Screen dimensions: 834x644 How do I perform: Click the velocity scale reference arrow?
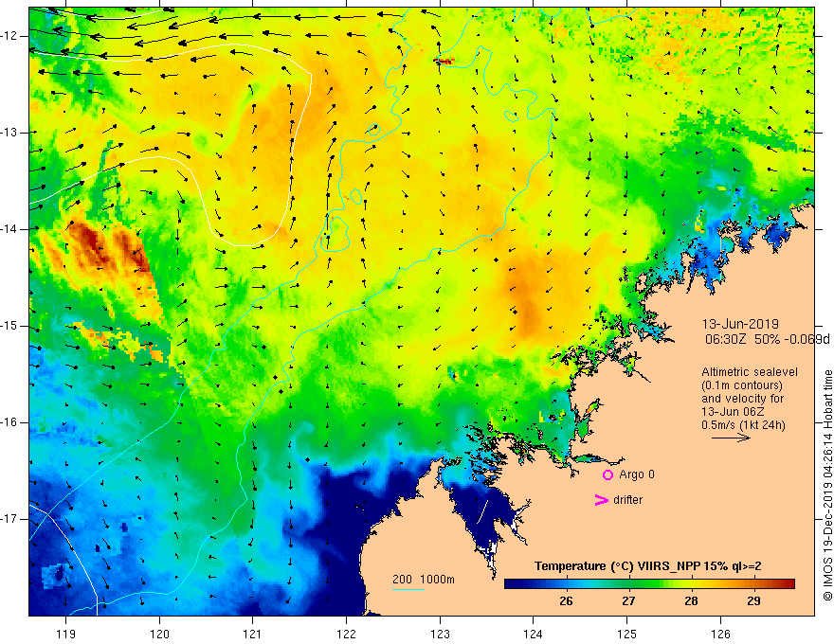coord(731,438)
